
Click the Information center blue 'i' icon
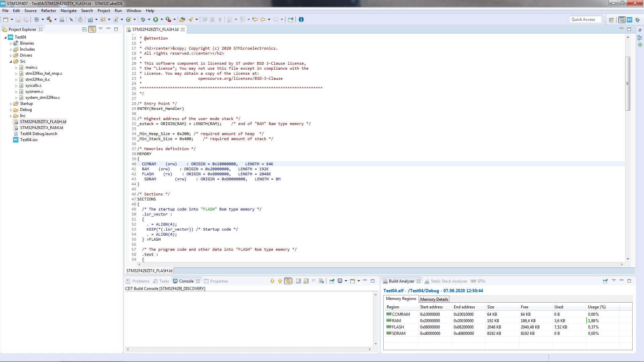pos(301,19)
